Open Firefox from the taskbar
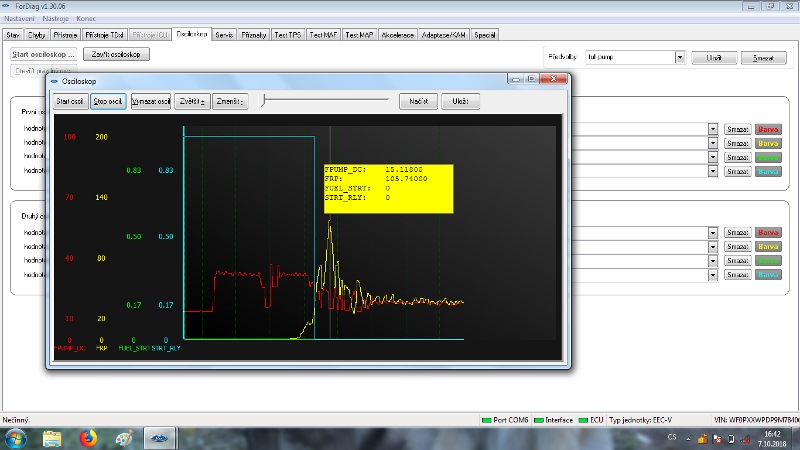 (87, 438)
